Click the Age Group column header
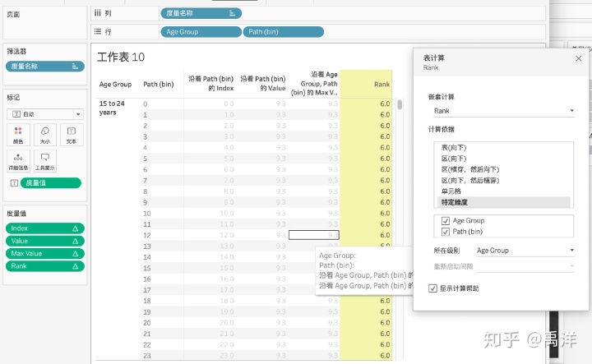This screenshot has height=364, width=592. click(116, 85)
